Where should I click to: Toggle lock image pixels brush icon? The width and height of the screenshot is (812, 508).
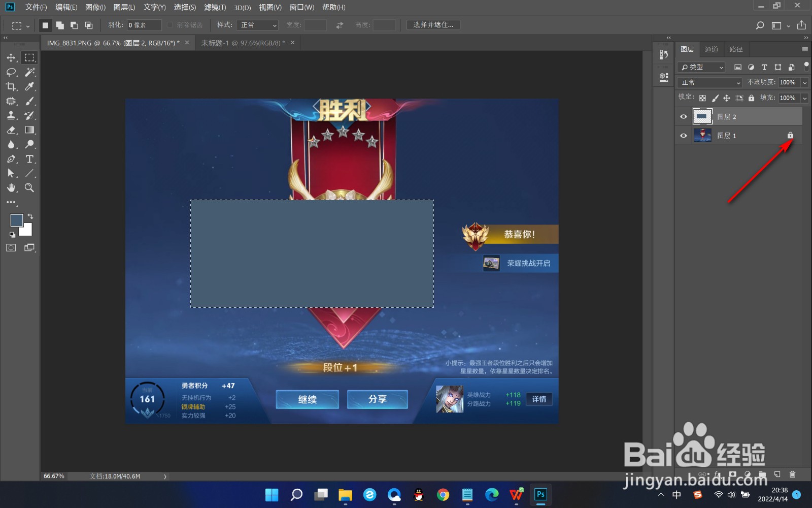[x=715, y=98]
